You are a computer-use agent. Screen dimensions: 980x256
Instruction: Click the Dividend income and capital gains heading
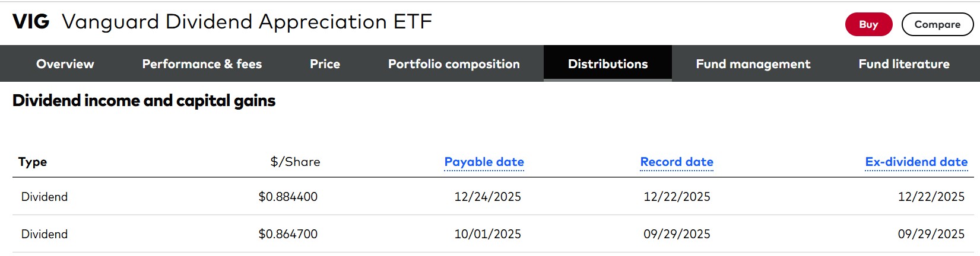tap(144, 101)
